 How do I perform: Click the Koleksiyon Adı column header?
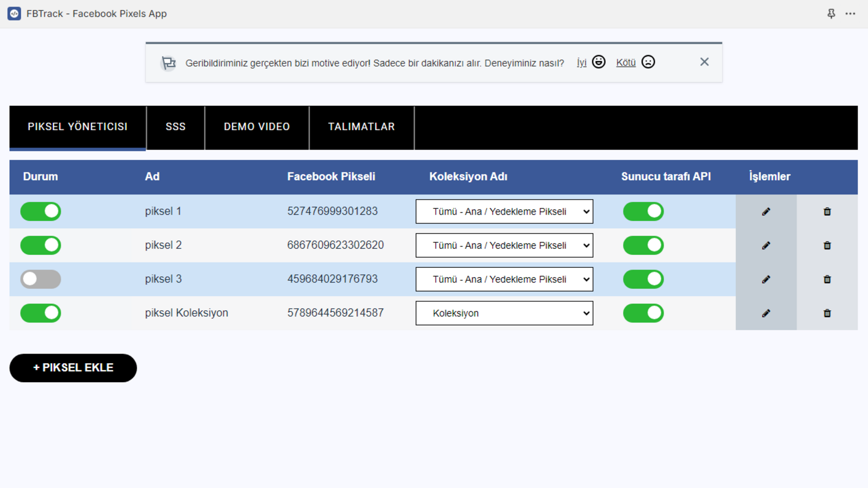(468, 176)
